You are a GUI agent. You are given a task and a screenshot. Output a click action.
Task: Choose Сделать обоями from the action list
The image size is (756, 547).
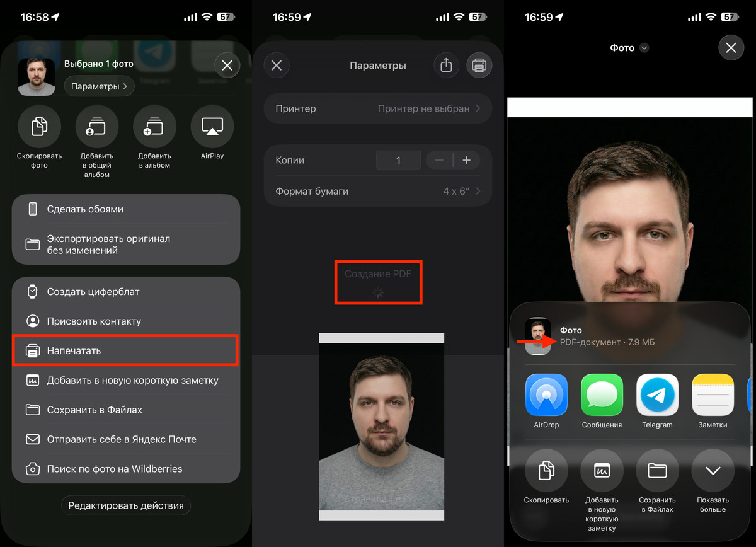(x=126, y=209)
